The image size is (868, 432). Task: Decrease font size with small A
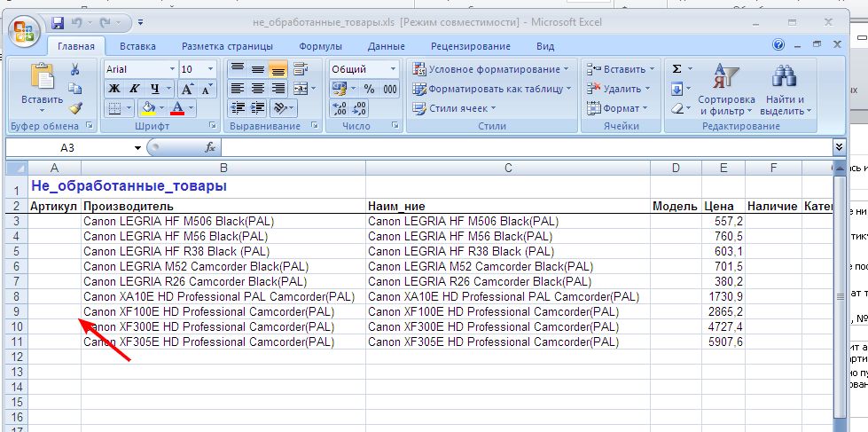click(x=207, y=89)
